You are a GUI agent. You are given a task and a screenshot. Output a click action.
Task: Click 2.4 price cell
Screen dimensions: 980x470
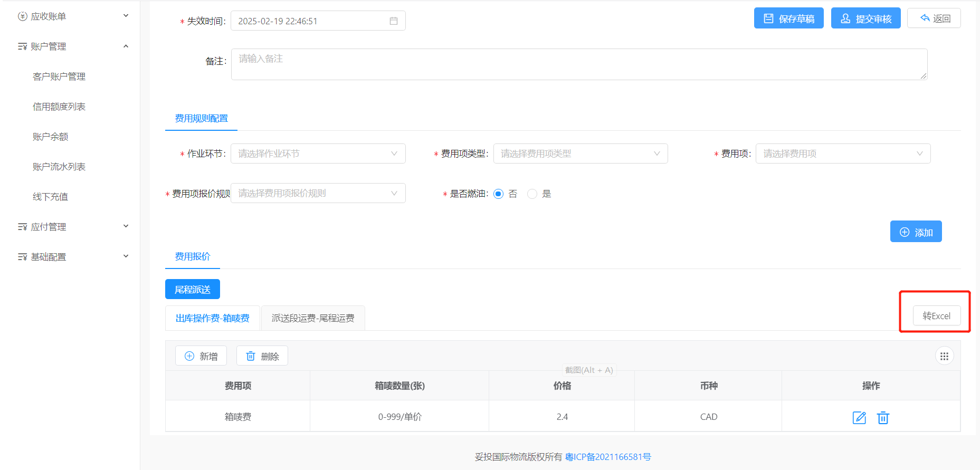[x=562, y=417]
